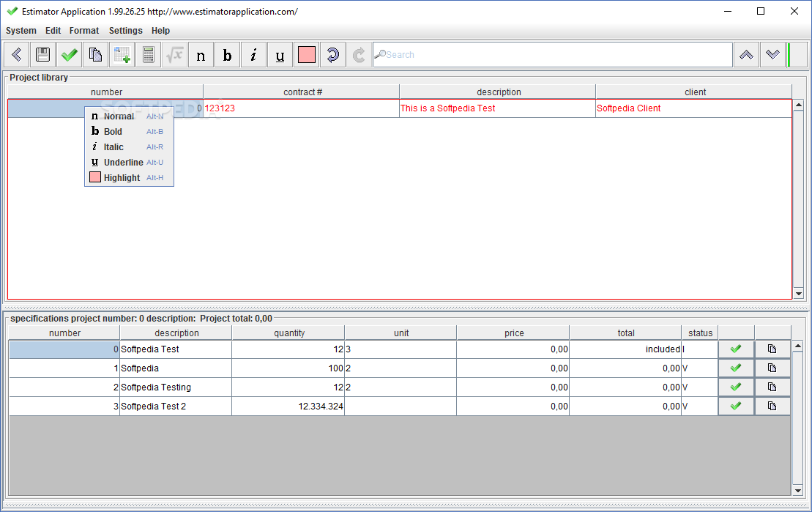This screenshot has width=812, height=512.
Task: Click the copy documents toolbar icon
Action: click(x=95, y=55)
